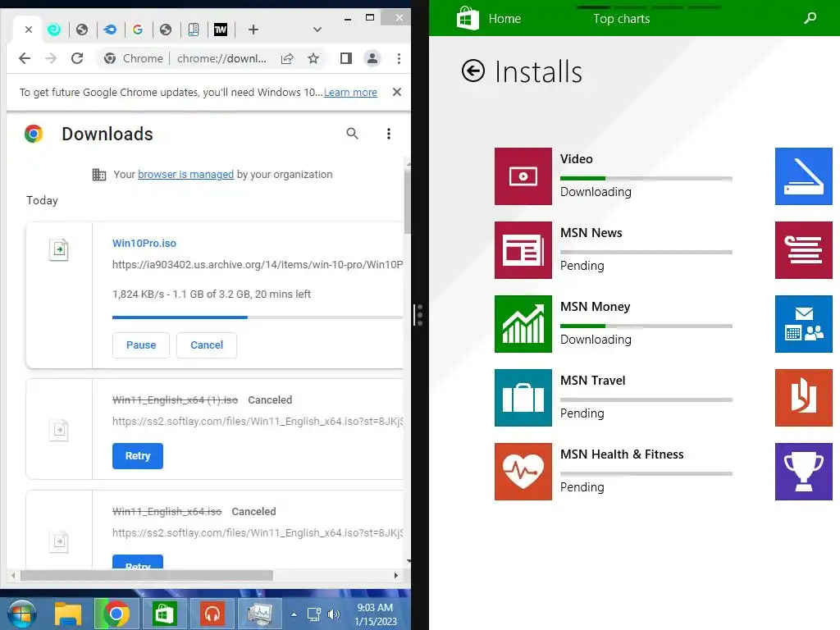Select the Mail, Calendar, People tile
The height and width of the screenshot is (630, 840).
tap(804, 324)
